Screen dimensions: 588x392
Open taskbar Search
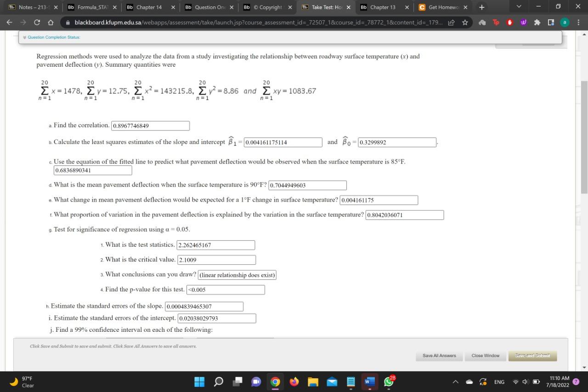219,382
